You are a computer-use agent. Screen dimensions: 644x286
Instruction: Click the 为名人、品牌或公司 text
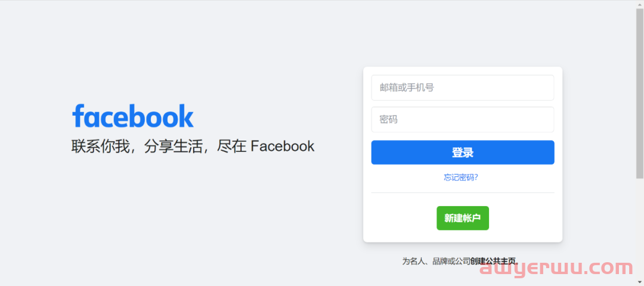pyautogui.click(x=436, y=261)
